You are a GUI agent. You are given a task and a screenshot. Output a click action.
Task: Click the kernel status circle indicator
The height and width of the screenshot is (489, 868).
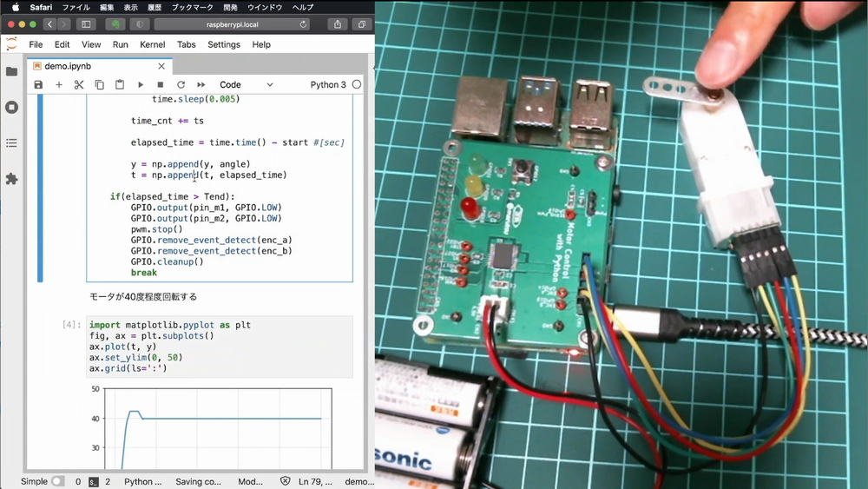(357, 85)
